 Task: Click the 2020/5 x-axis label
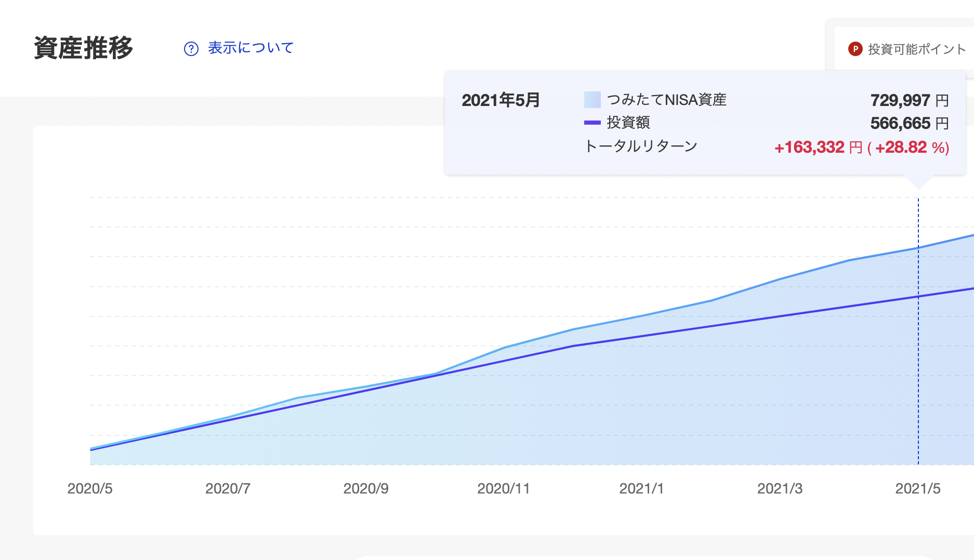(90, 488)
